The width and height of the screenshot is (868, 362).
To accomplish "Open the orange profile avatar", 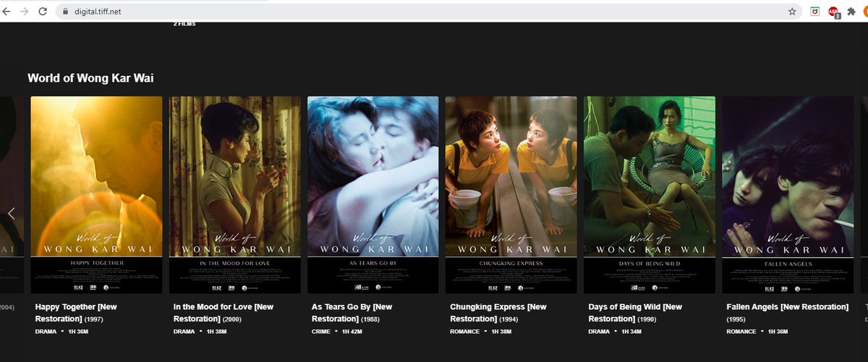I will (x=865, y=12).
